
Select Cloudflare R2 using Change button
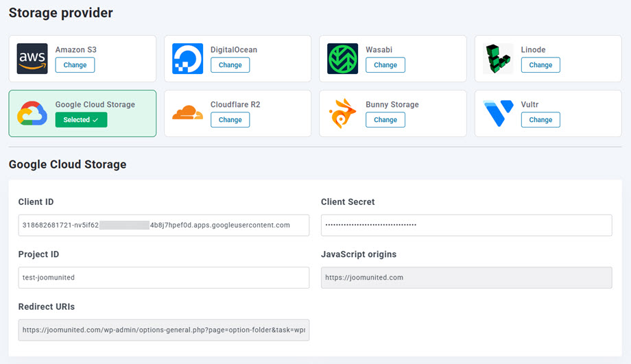coord(230,120)
